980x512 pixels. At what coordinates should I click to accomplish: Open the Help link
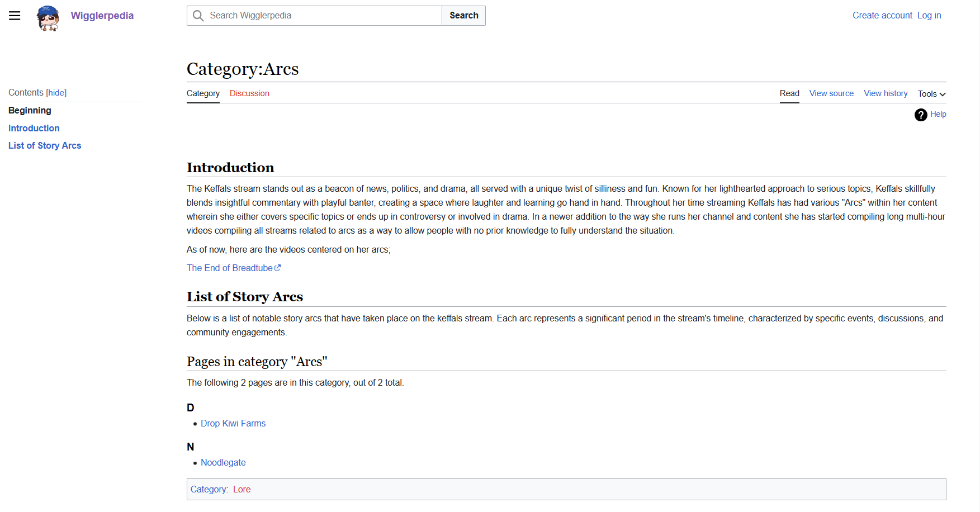(x=938, y=114)
